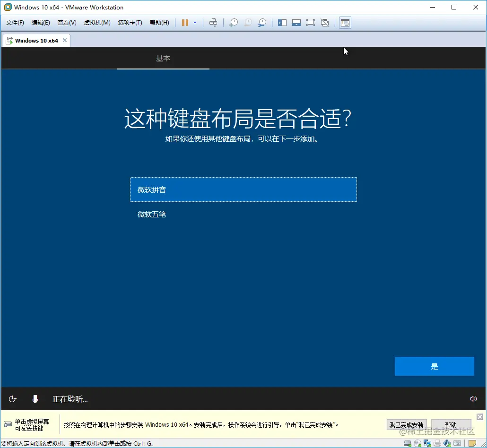Expand the power options dropdown arrow
487x448 pixels.
point(195,23)
